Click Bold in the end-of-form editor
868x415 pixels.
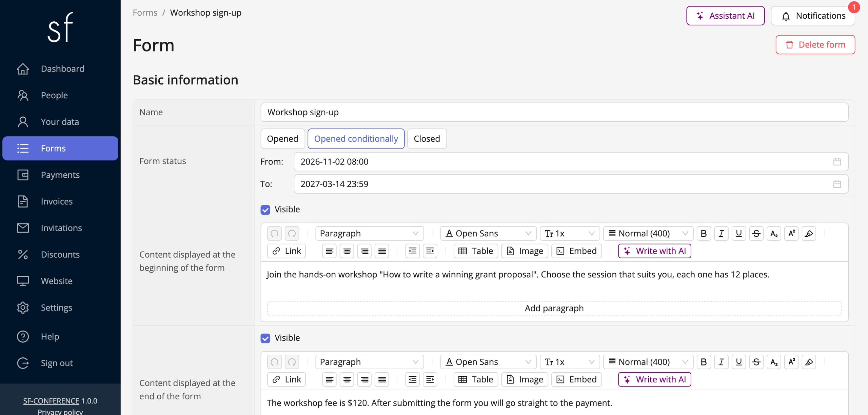[x=704, y=362]
